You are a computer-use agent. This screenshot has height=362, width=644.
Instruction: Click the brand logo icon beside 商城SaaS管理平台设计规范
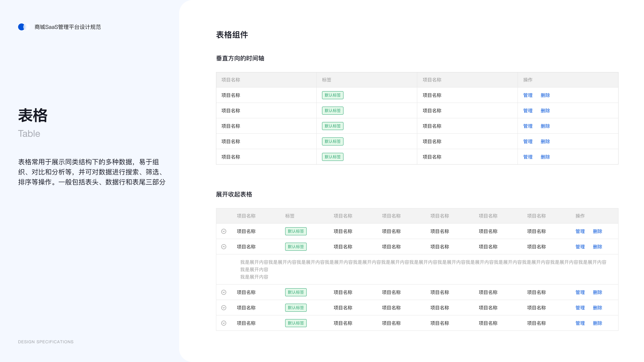pyautogui.click(x=22, y=27)
